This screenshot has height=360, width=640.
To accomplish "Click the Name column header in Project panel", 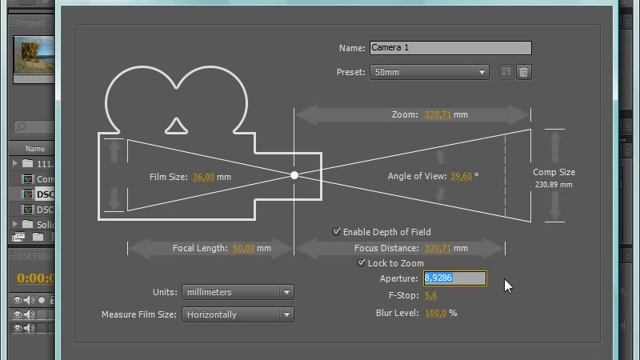I will pos(35,149).
